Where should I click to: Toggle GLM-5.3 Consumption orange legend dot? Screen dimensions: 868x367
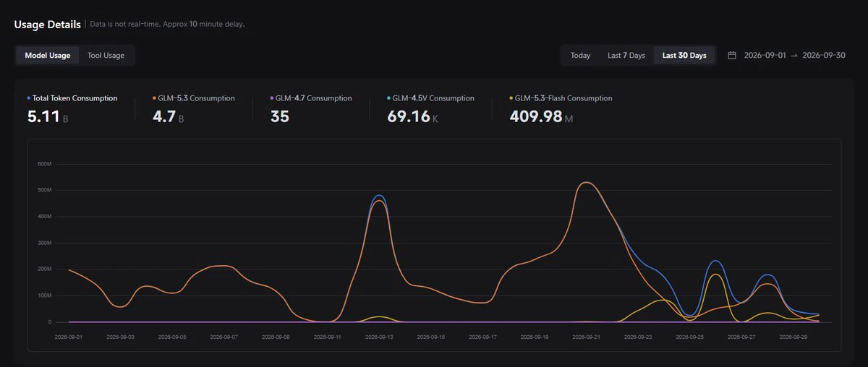point(155,98)
